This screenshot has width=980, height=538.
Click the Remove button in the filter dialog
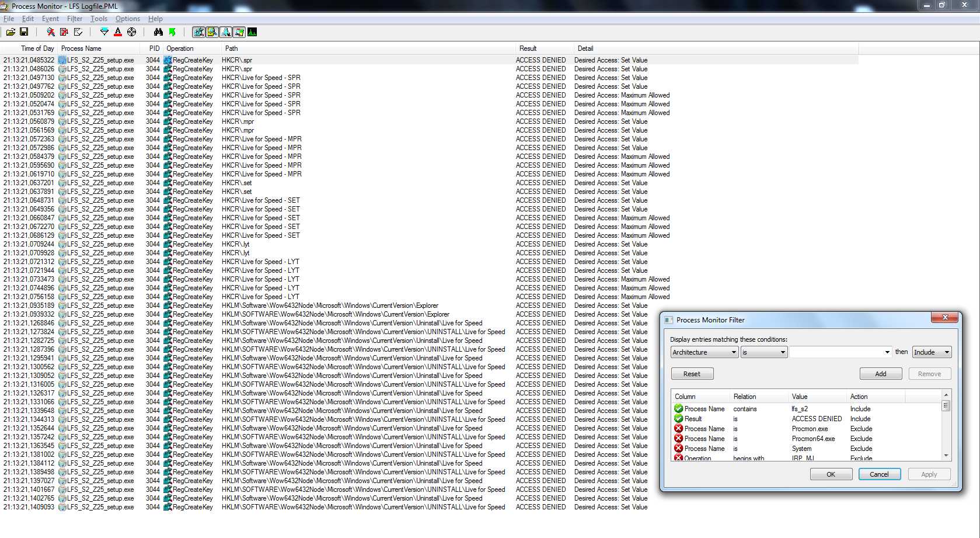[x=930, y=374]
